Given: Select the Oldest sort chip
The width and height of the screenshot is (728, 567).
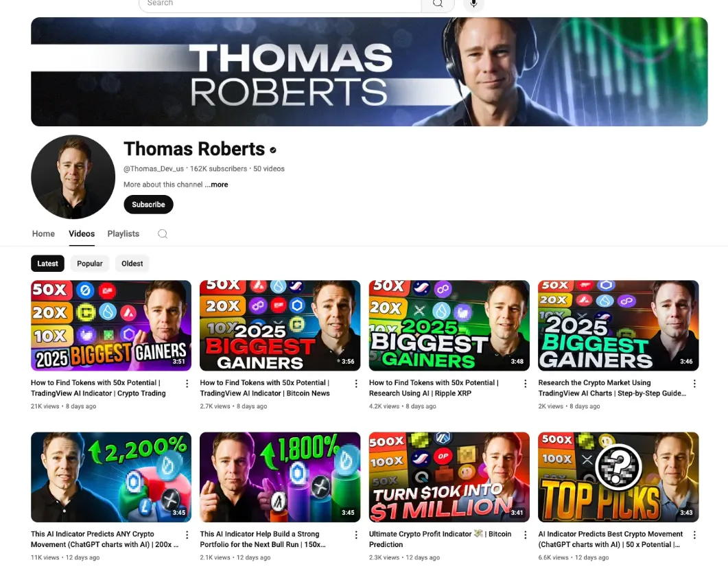Looking at the screenshot, I should (x=132, y=264).
